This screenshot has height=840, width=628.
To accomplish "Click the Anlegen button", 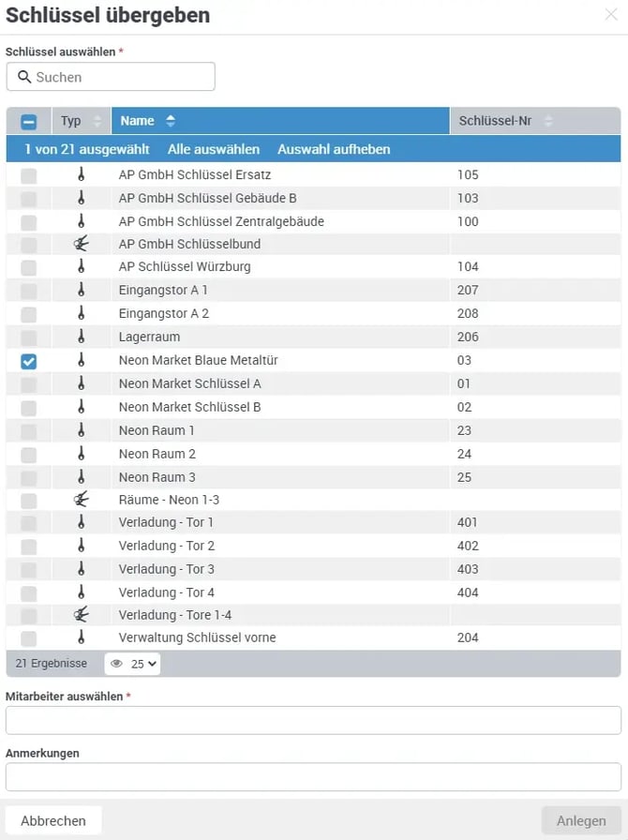I will point(581,820).
